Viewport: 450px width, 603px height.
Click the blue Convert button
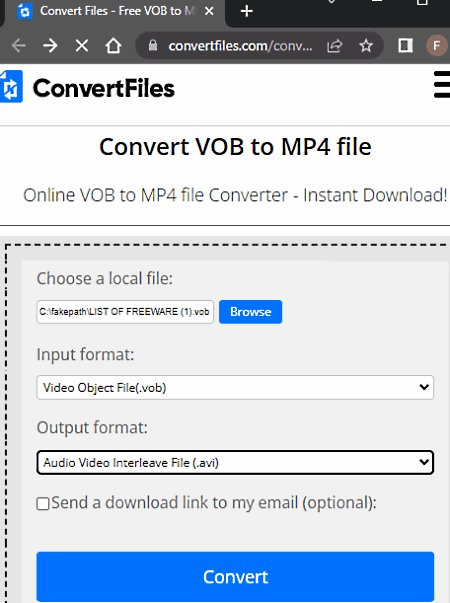coord(235,576)
